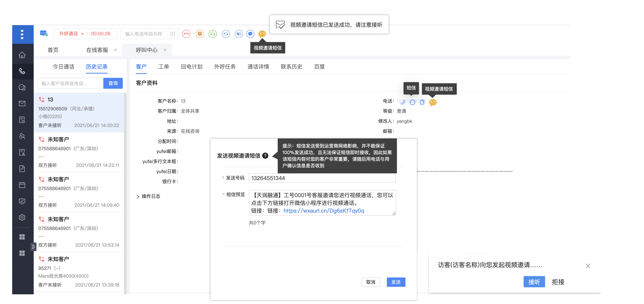644x304 pixels.
Task: Switch to the 首页 tab
Action: click(53, 50)
